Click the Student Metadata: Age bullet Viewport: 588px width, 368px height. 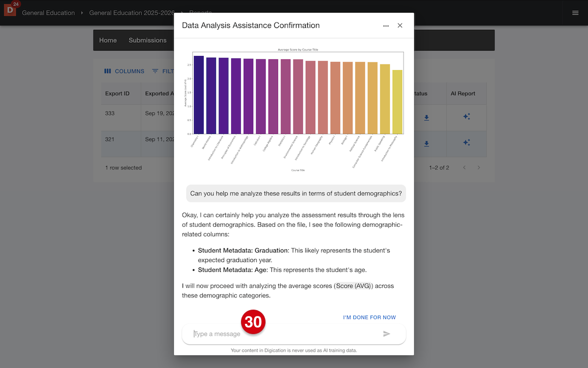click(282, 270)
